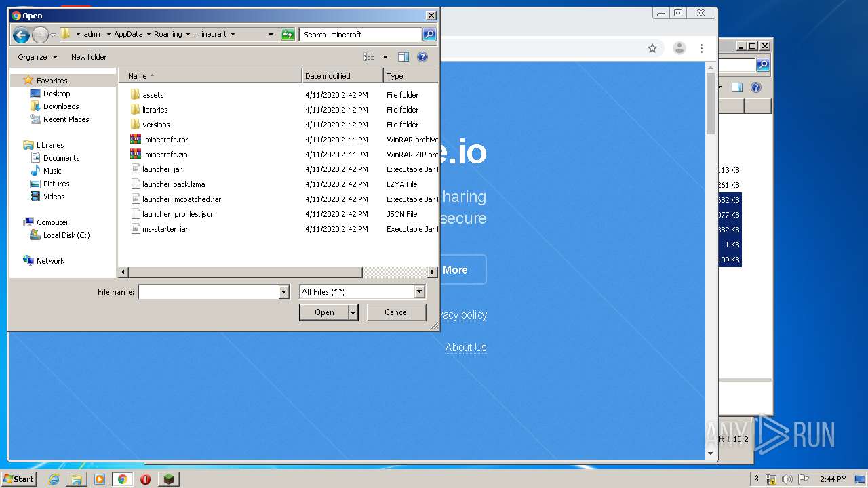868x488 pixels.
Task: Click the Start button
Action: click(19, 479)
